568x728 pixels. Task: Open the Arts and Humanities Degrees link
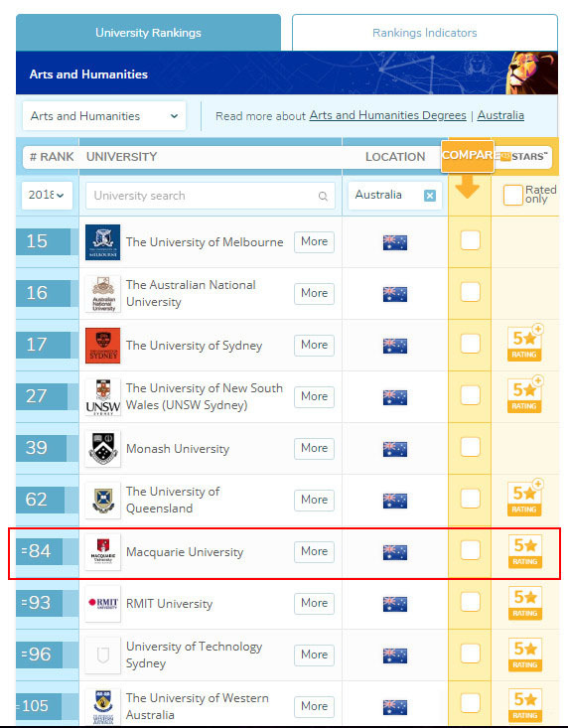(x=387, y=115)
